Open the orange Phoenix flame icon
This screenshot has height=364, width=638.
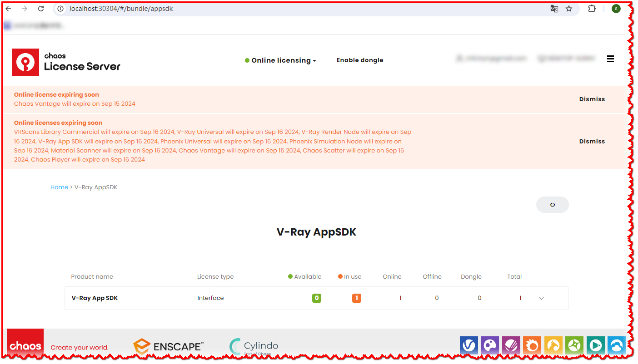coord(532,346)
